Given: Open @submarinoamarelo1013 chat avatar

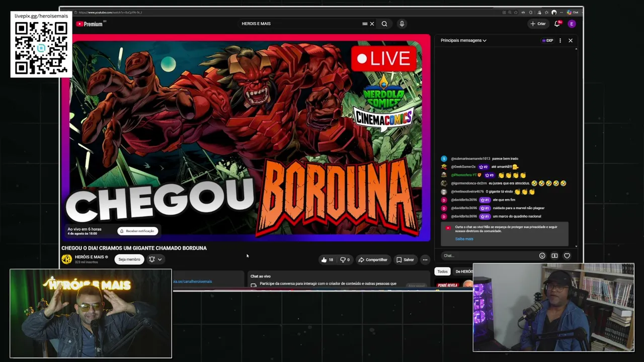Looking at the screenshot, I should tap(444, 159).
